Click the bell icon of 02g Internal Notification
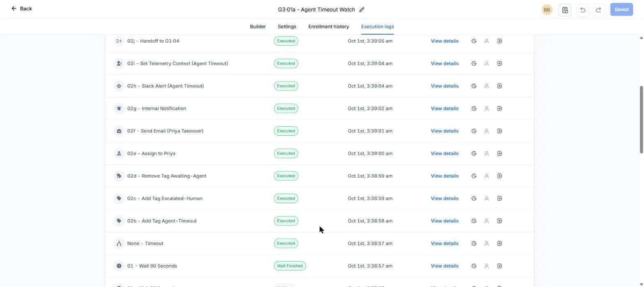The width and height of the screenshot is (644, 287). click(119, 109)
